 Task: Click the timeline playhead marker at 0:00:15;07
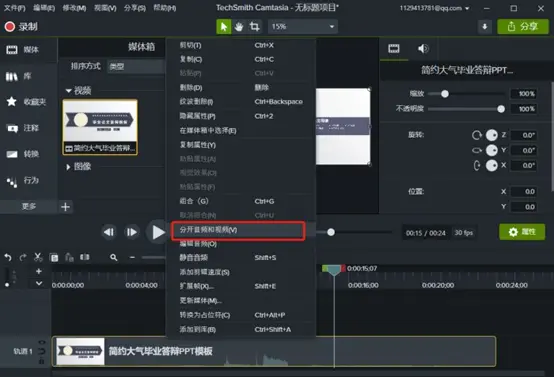334,270
